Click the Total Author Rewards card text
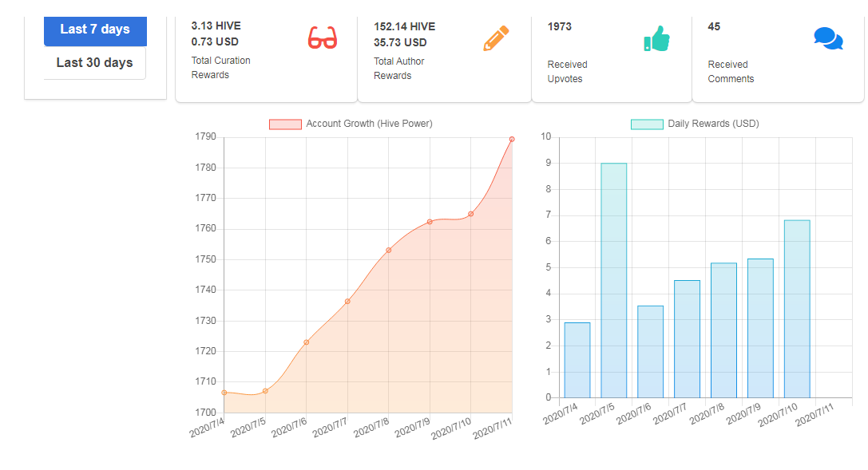Viewport: 868px width, 470px height. [399, 69]
